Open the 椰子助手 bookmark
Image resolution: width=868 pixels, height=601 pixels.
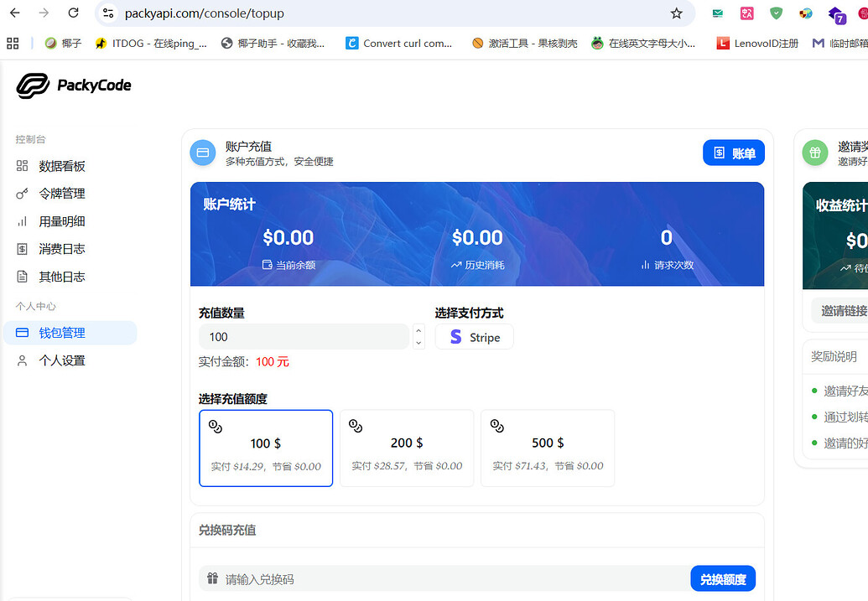tap(273, 43)
